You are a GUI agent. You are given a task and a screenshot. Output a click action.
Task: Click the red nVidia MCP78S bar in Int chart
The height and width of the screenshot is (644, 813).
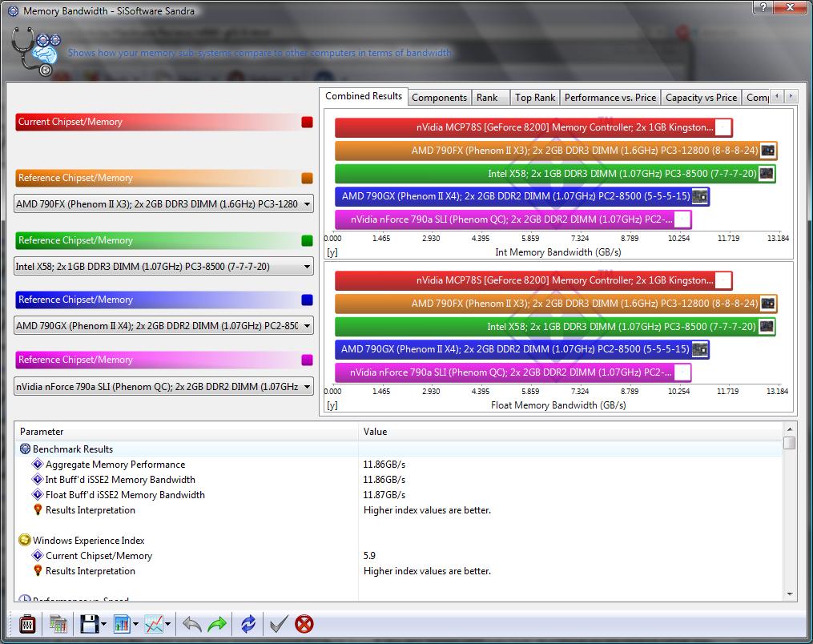[x=533, y=127]
